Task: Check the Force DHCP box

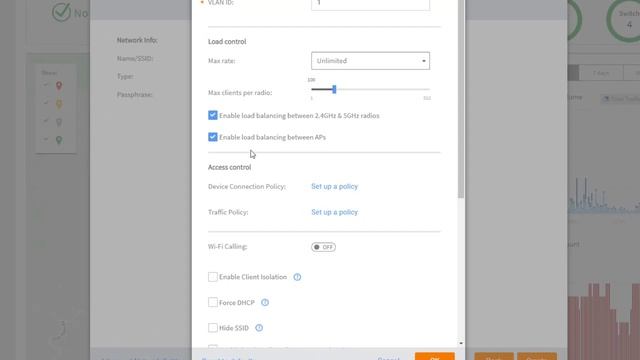Action: 213,302
